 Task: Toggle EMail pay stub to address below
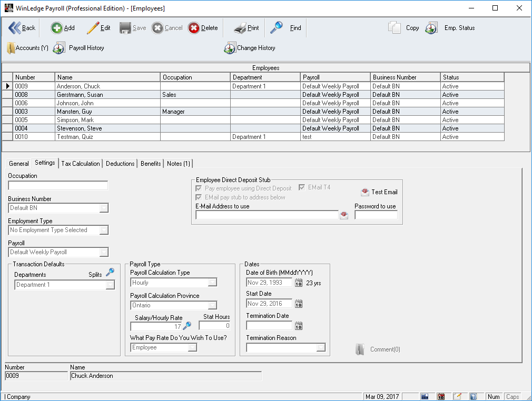pos(199,197)
